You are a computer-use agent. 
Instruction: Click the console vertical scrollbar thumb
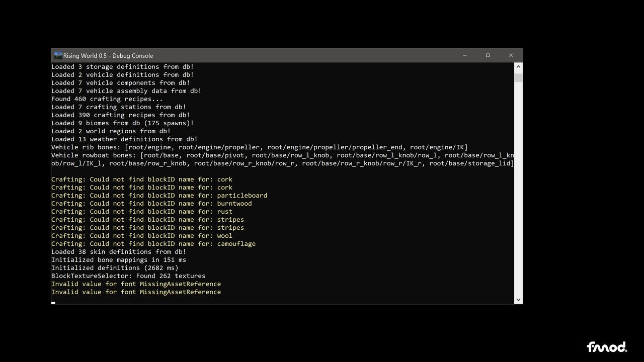coord(518,78)
